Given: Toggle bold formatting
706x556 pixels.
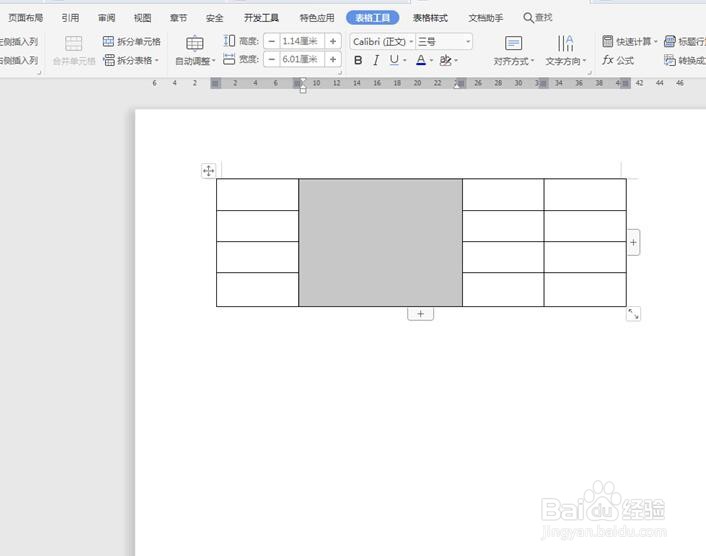Looking at the screenshot, I should coord(358,60).
